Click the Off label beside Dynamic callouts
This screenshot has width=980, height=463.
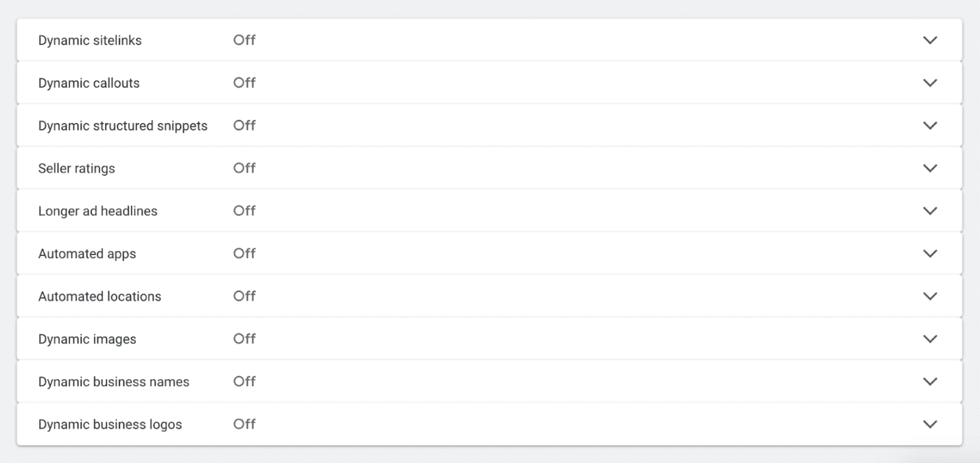244,82
